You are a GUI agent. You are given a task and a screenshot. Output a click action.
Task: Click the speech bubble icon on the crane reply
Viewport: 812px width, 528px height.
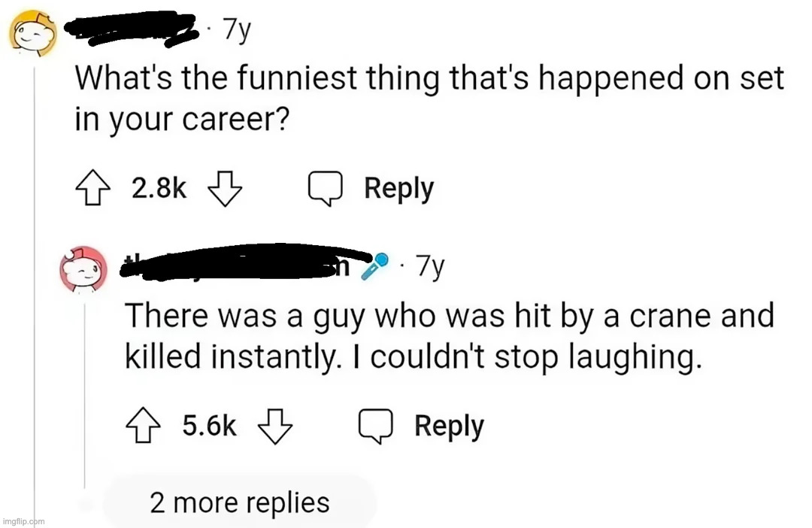click(376, 426)
